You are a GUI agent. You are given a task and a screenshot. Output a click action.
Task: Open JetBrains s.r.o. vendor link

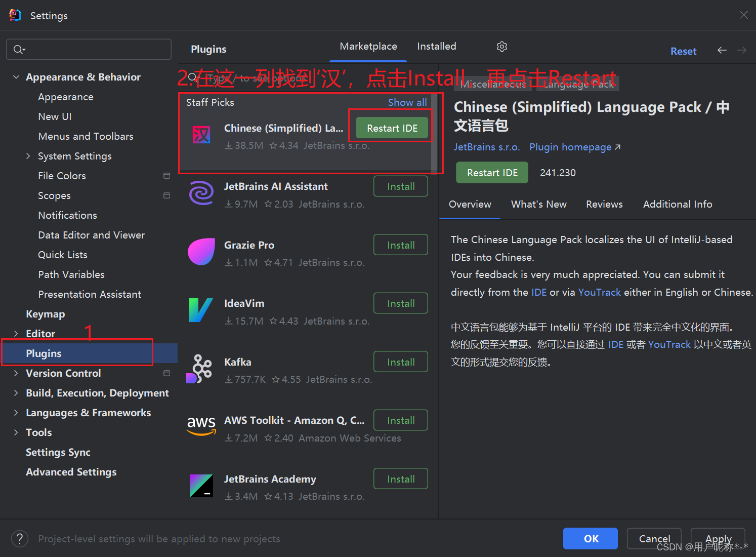pyautogui.click(x=487, y=147)
